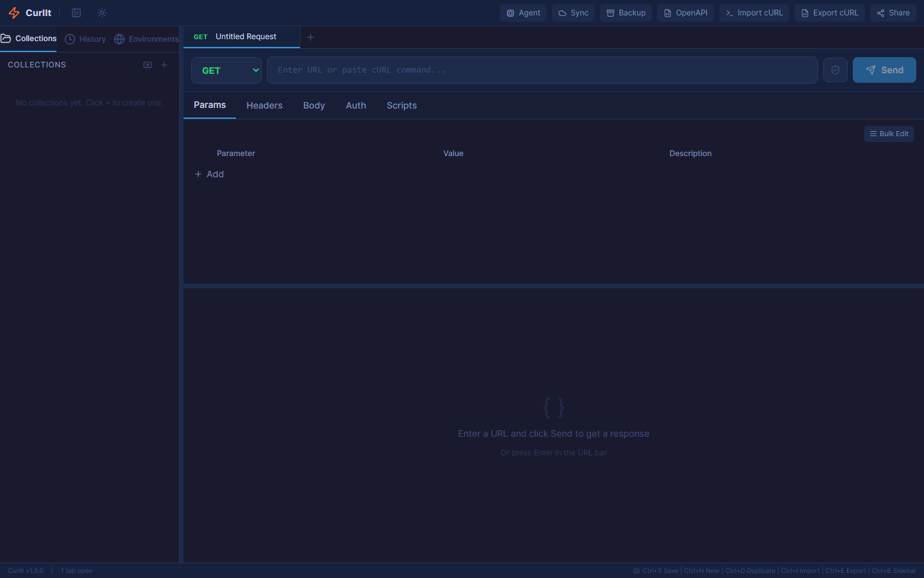Open the OpenAPI import
Viewport: 924px width, 578px height.
pos(685,13)
